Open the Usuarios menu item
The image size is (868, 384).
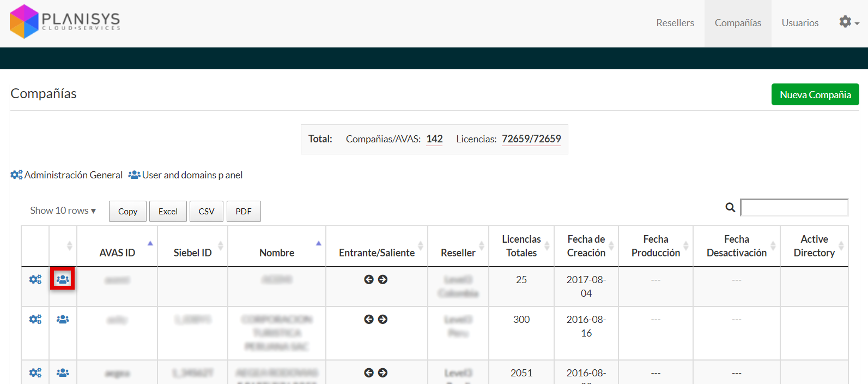800,23
